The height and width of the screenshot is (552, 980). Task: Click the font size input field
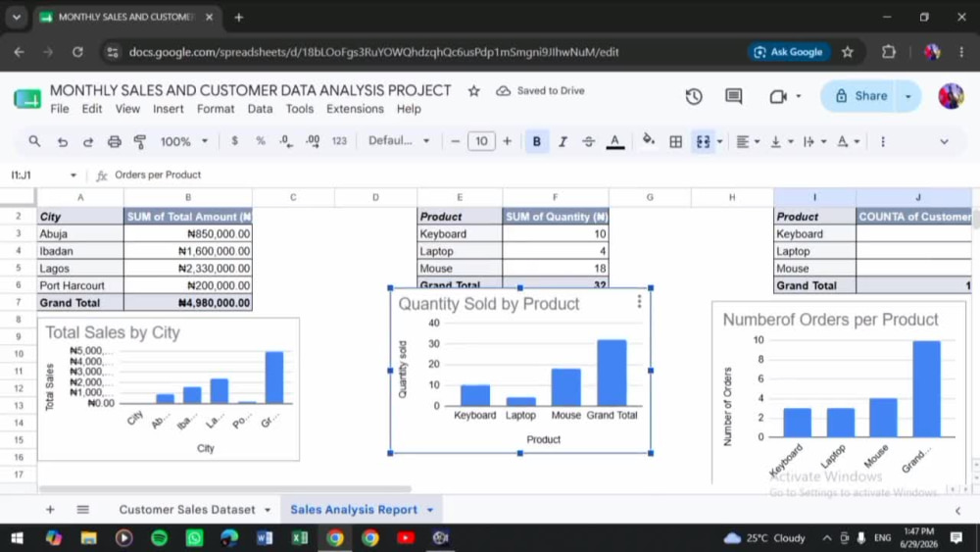[x=481, y=141]
